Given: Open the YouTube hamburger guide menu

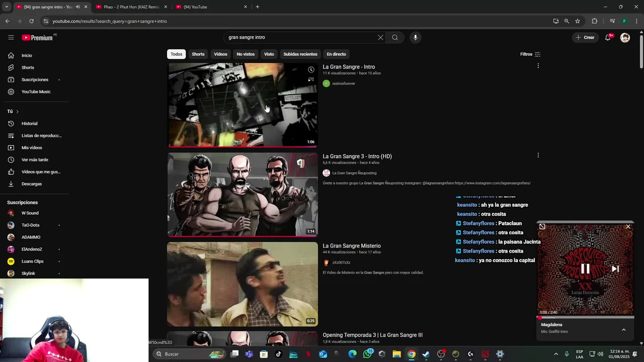Looking at the screenshot, I should click(x=11, y=37).
